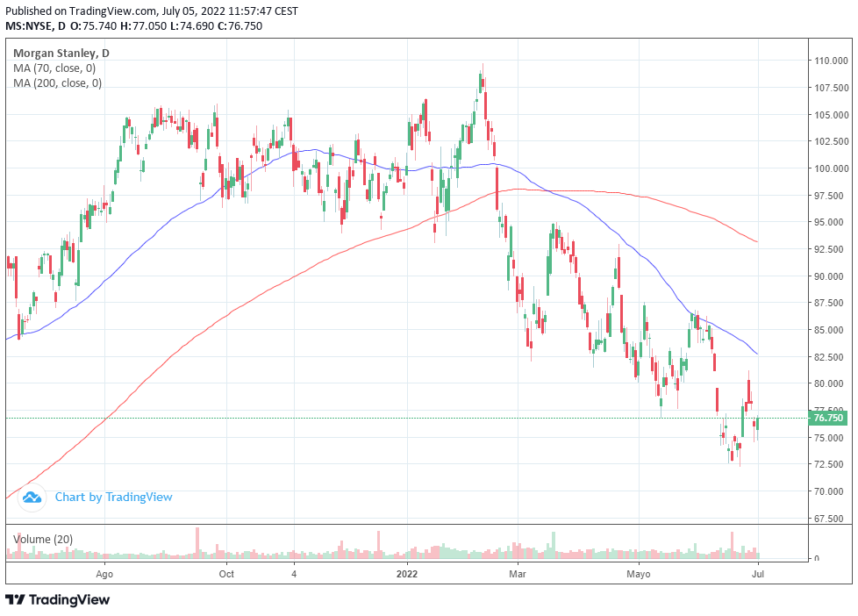Click the 'Mayo' date axis label
The width and height of the screenshot is (858, 616).
[x=639, y=575]
